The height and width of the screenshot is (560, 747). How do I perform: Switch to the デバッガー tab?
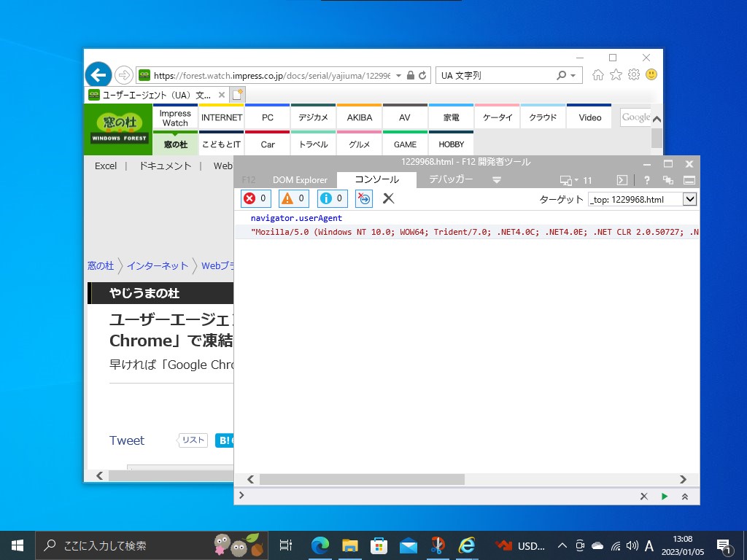click(451, 180)
